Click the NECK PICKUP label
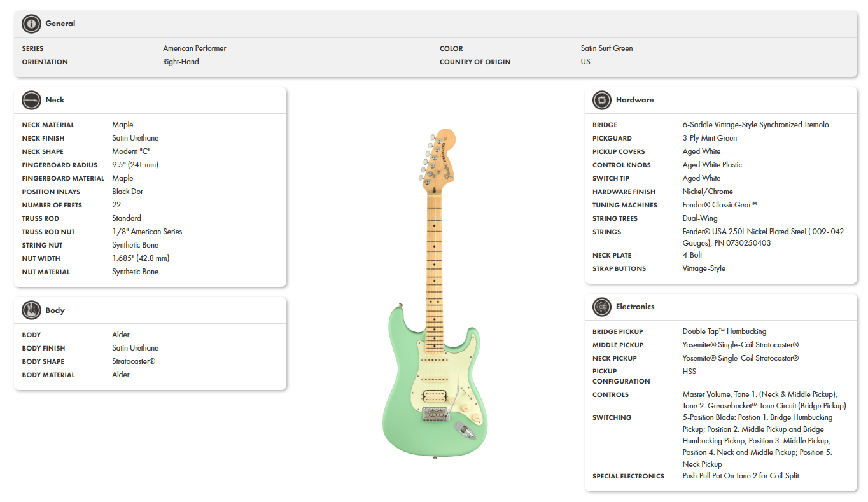868x502 pixels. coord(615,358)
